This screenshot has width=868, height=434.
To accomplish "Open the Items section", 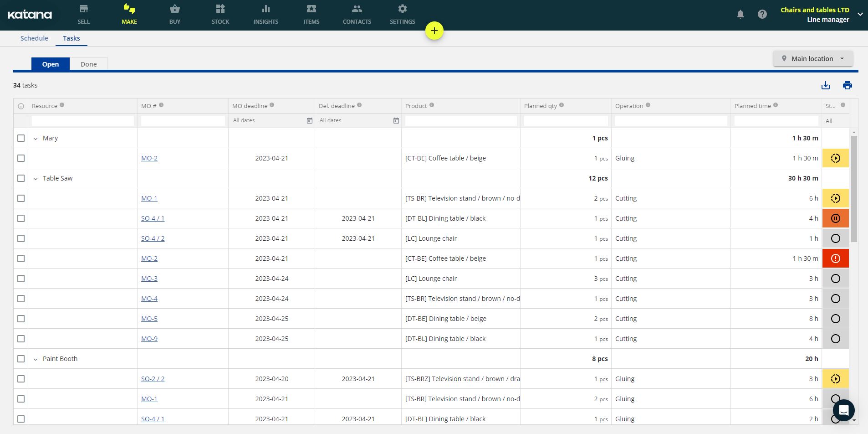I will coord(311,15).
